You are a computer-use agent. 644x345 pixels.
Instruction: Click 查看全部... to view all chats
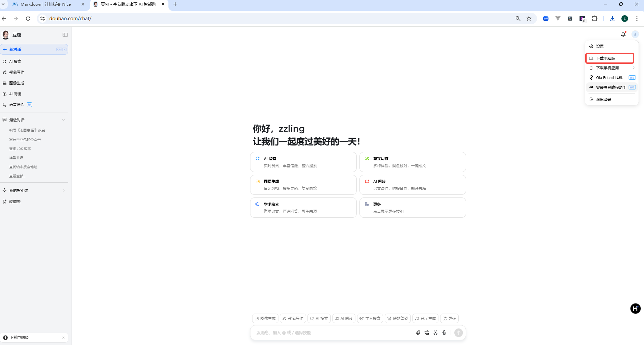[x=17, y=176]
